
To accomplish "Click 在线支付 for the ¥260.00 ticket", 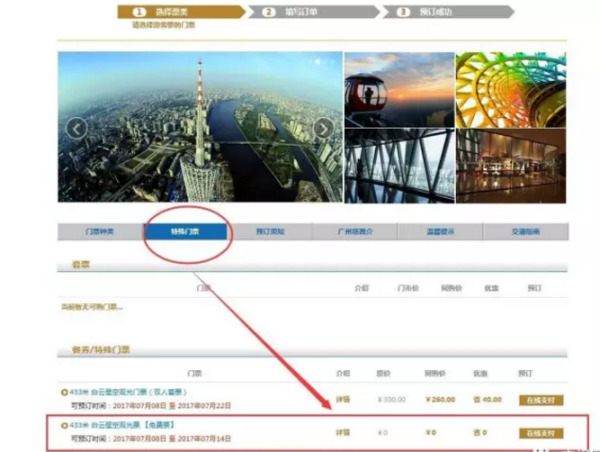I will [x=541, y=400].
